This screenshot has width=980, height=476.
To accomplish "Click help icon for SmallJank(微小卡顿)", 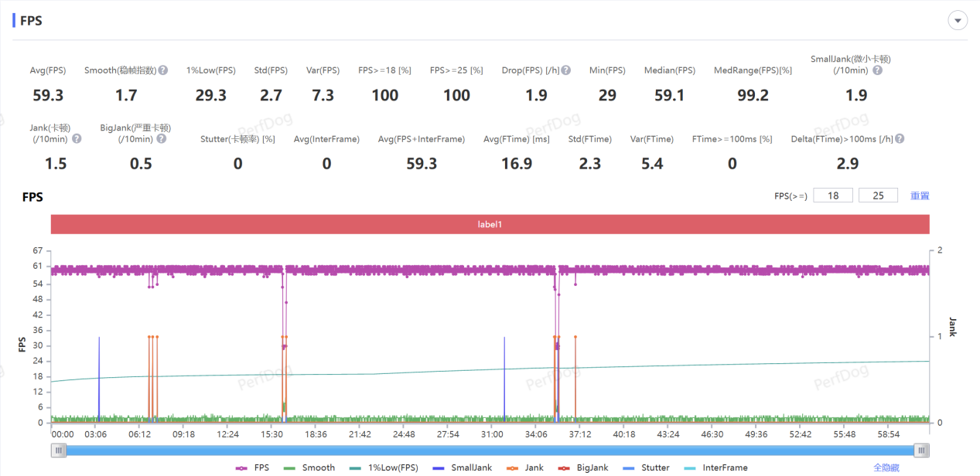I will tap(877, 70).
